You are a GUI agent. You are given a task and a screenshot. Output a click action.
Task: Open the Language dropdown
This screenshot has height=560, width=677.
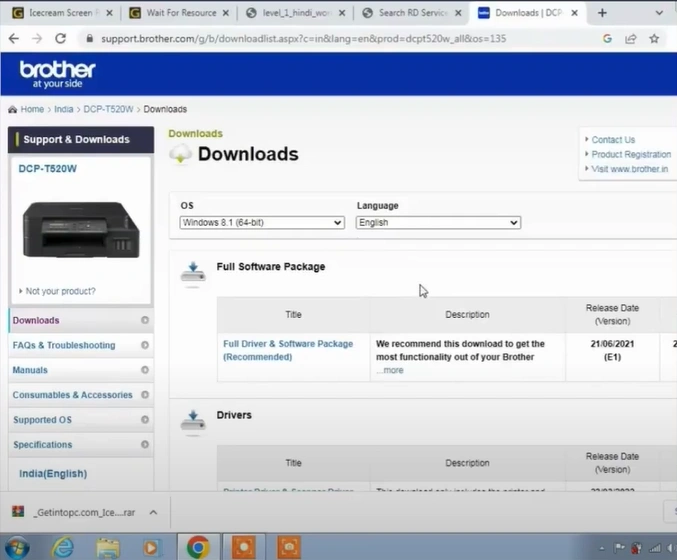(x=438, y=223)
